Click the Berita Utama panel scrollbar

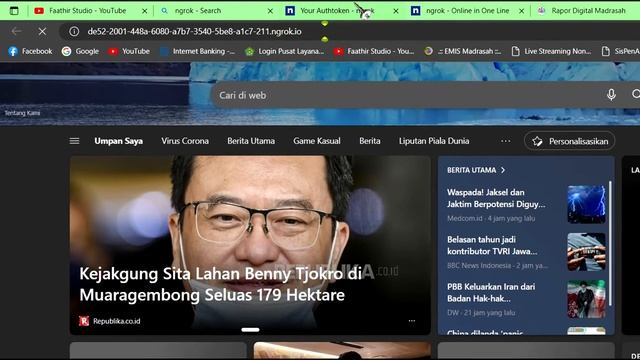point(610,243)
